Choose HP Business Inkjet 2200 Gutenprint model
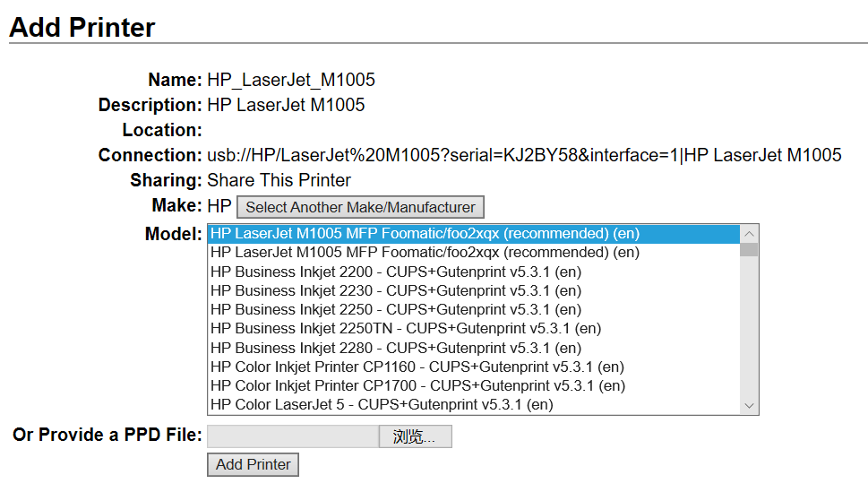The image size is (868, 492). [474, 272]
